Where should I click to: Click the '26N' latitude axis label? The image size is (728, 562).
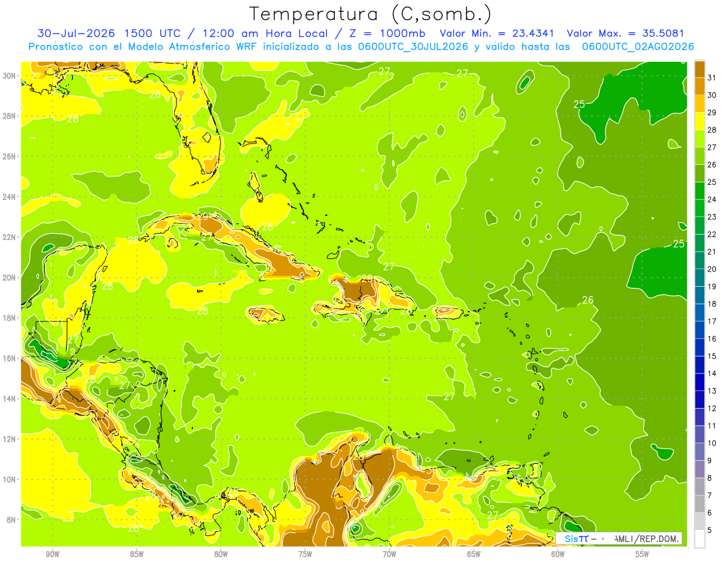(x=10, y=156)
